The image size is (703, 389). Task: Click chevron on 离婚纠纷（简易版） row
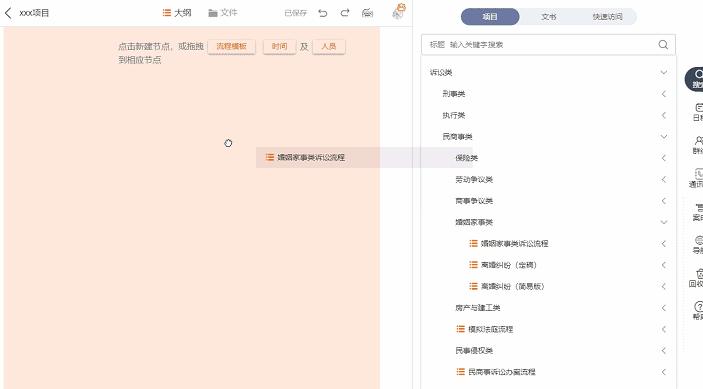pyautogui.click(x=664, y=286)
